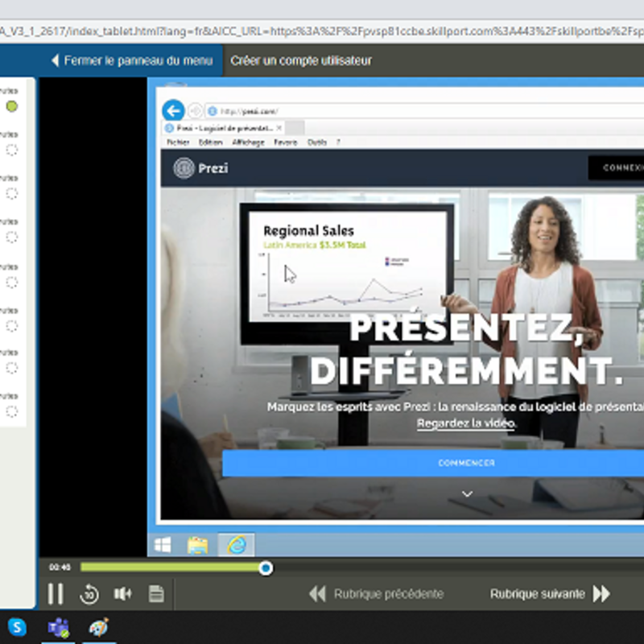Click the COMMENCER button
Viewport: 644px width, 644px height.
pyautogui.click(x=433, y=464)
